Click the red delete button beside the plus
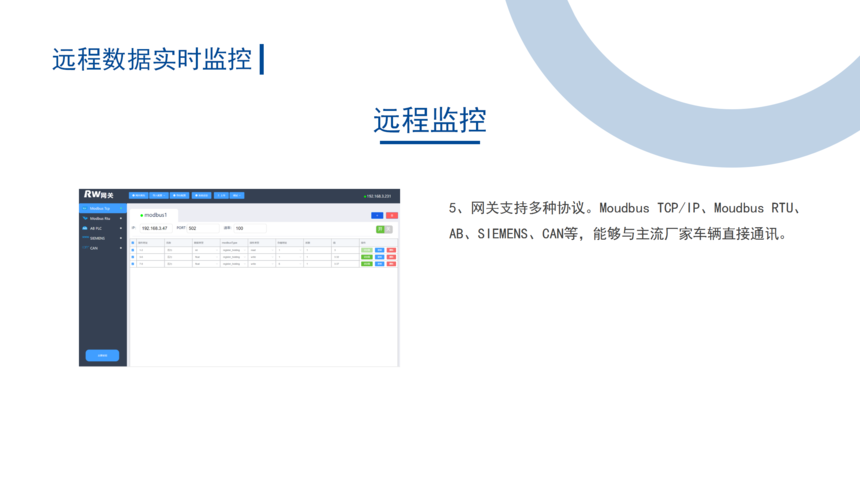 [x=391, y=215]
